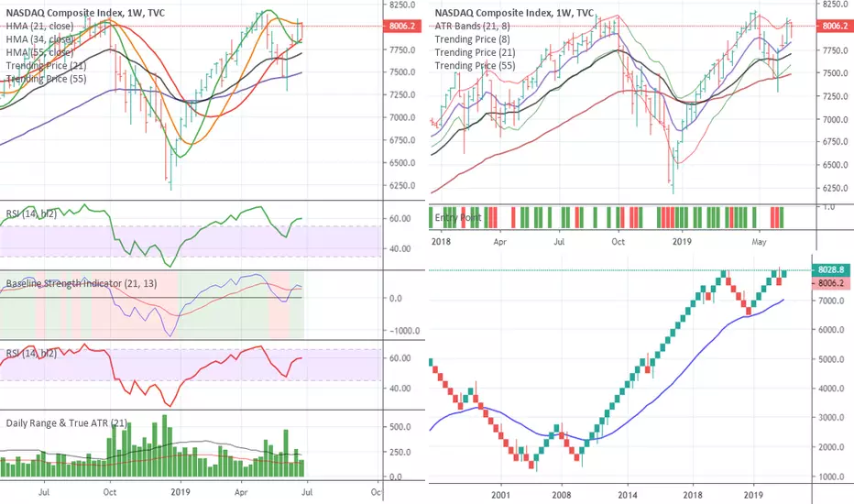The image size is (854, 504).
Task: Click the red 8006.2 price label on HMA chart
Action: click(x=402, y=26)
